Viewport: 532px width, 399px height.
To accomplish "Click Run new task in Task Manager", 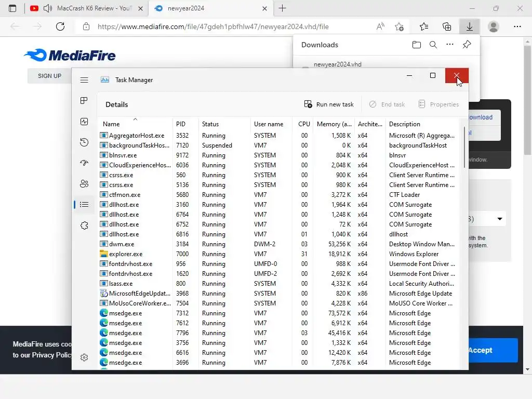I will pos(329,104).
